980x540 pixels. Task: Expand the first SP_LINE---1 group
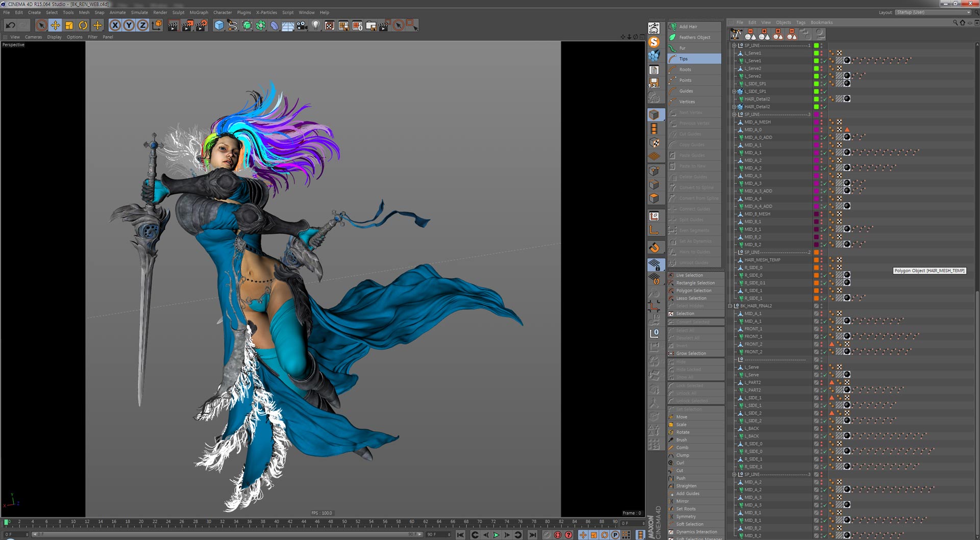(x=734, y=45)
